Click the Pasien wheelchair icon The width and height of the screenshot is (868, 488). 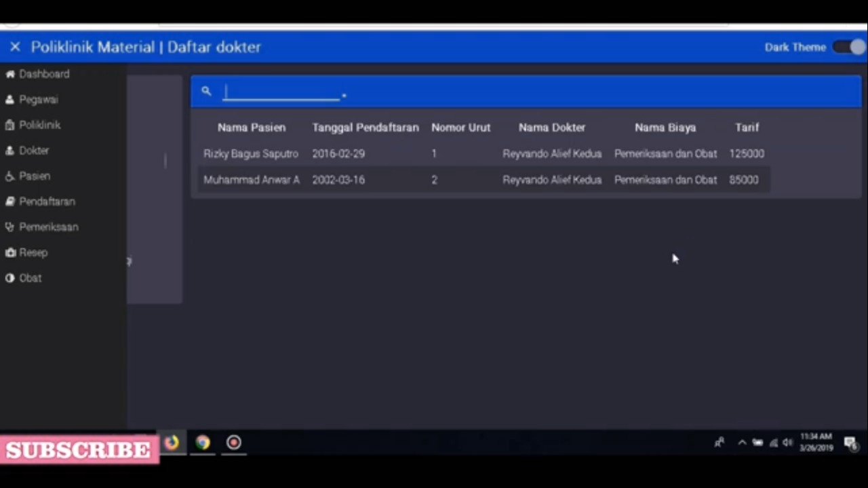click(x=10, y=176)
